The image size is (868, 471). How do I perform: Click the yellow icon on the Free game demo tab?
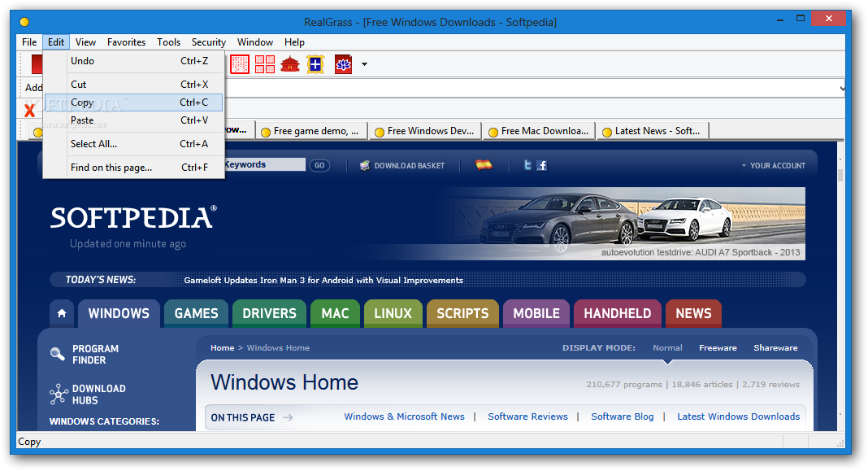coord(265,132)
